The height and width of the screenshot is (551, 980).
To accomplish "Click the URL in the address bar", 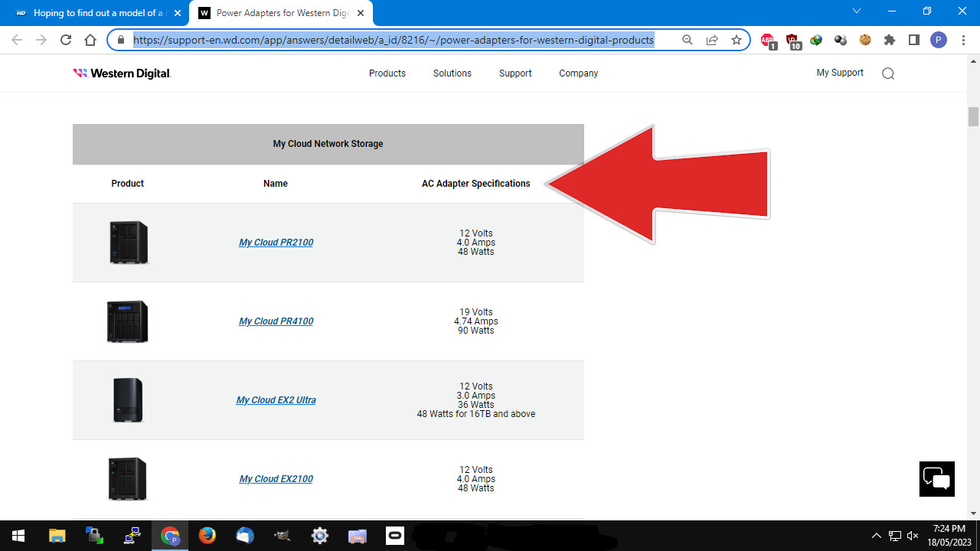I will click(394, 40).
